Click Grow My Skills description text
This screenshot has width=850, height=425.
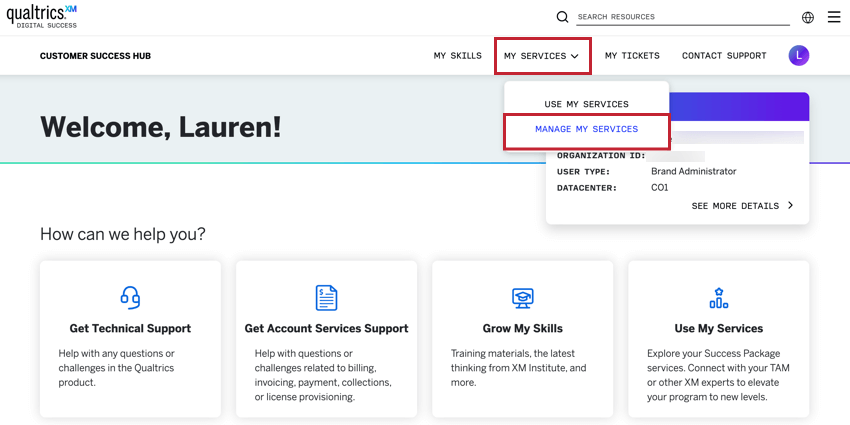pos(519,368)
